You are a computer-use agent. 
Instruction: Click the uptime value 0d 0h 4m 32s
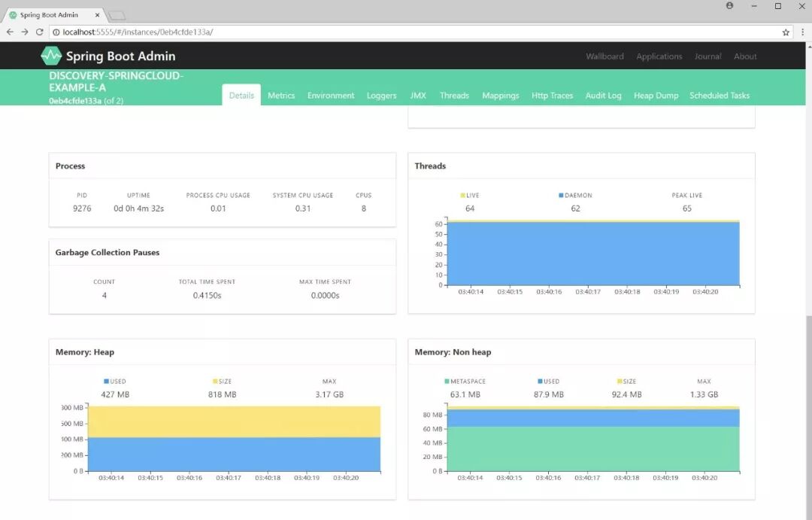tap(139, 208)
